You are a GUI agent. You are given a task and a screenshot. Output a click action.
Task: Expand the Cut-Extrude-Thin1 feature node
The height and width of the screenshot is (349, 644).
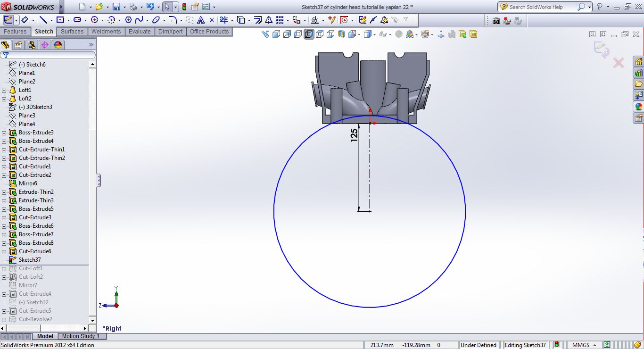click(x=4, y=150)
